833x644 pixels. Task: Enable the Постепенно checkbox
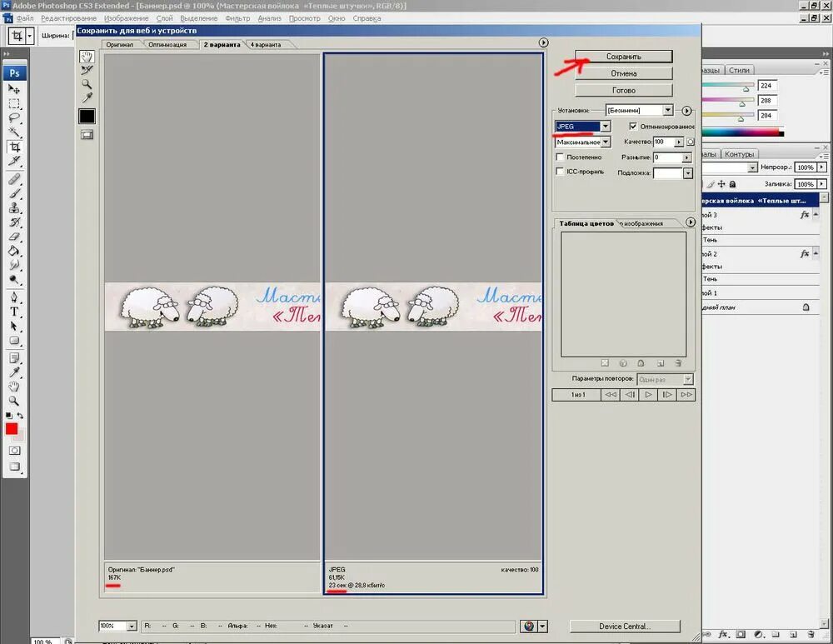(560, 157)
